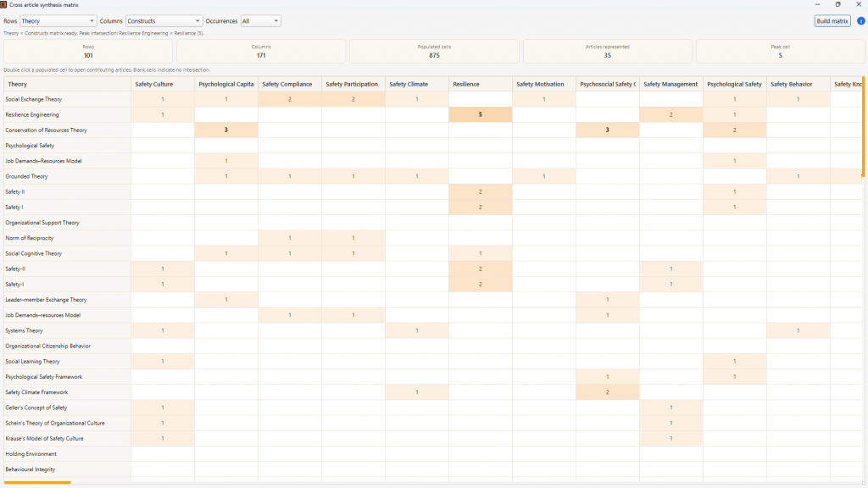This screenshot has height=488, width=868.
Task: Click the horizontal scrollbar thumb
Action: [x=37, y=482]
